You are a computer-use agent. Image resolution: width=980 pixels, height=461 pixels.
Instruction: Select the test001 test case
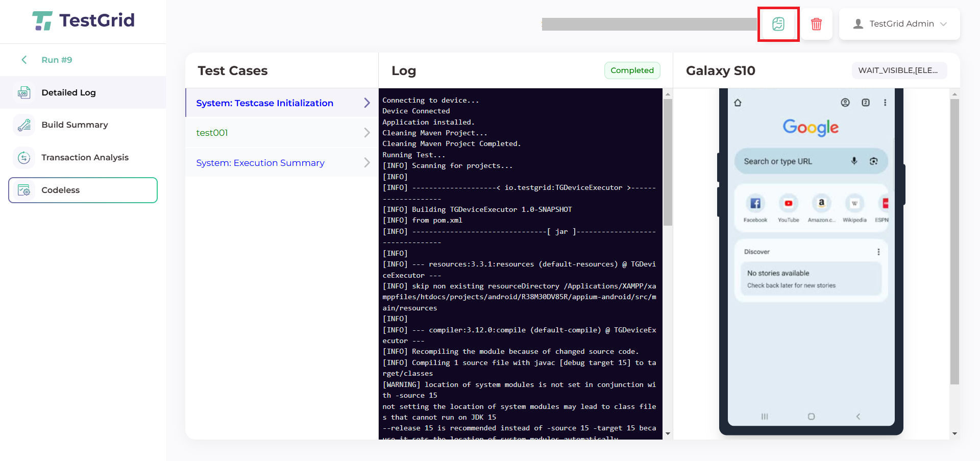point(282,133)
